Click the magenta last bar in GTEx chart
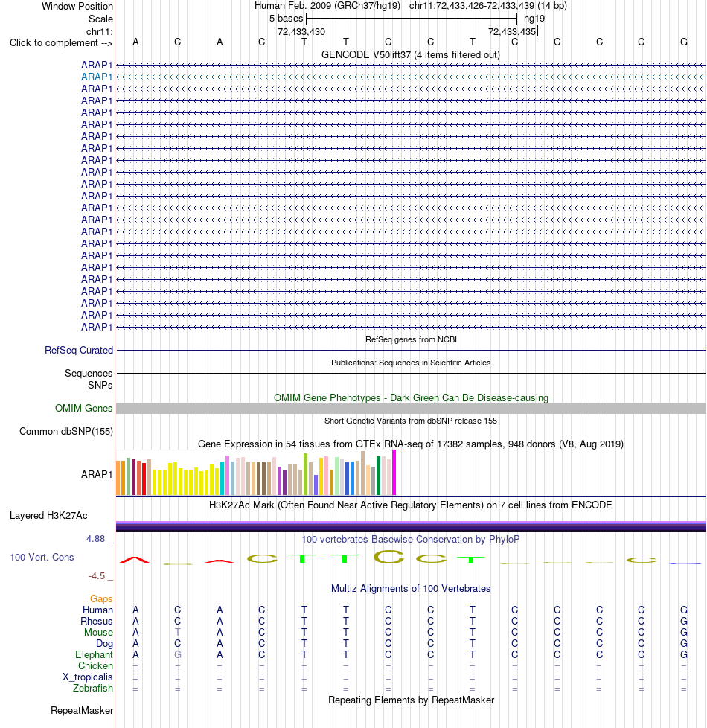Screen dimensions: 707x728 [394, 472]
